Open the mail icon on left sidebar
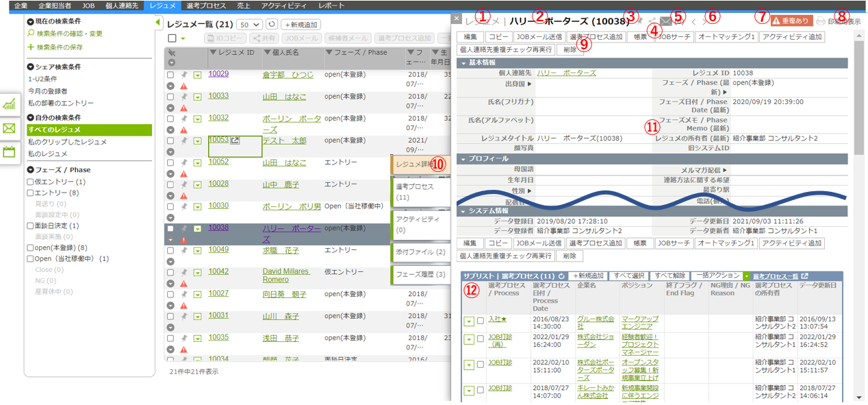The width and height of the screenshot is (868, 405). 10,128
